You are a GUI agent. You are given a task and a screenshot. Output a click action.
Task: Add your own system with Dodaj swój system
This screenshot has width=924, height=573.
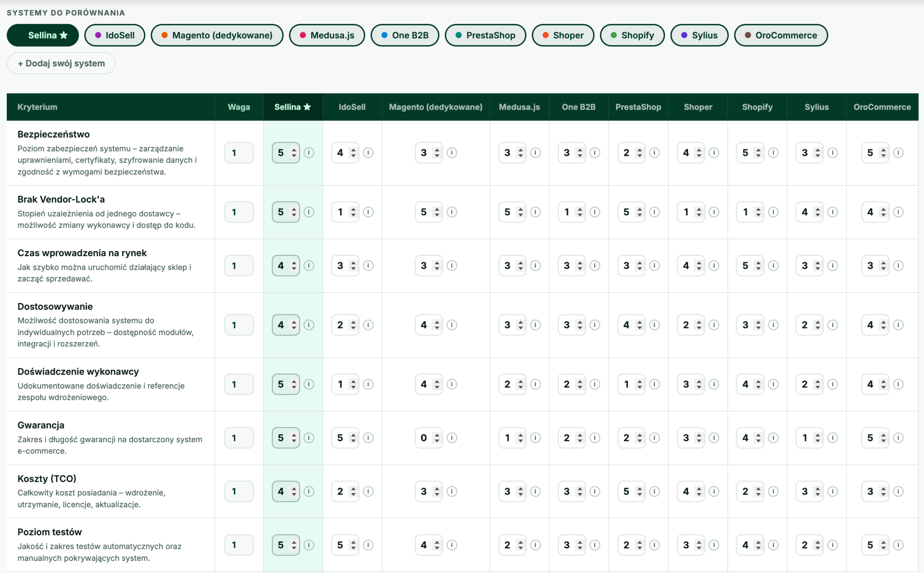click(61, 63)
